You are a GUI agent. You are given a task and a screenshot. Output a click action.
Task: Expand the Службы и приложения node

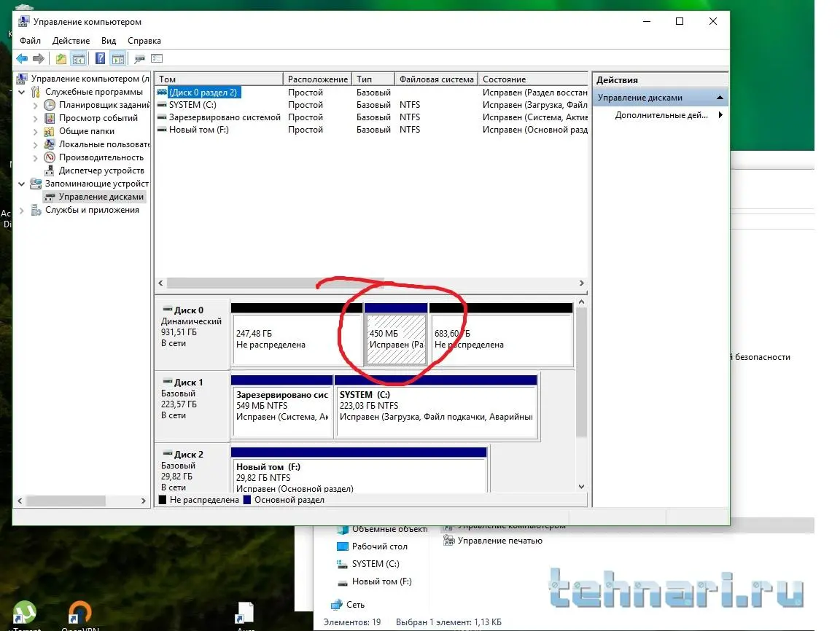21,211
